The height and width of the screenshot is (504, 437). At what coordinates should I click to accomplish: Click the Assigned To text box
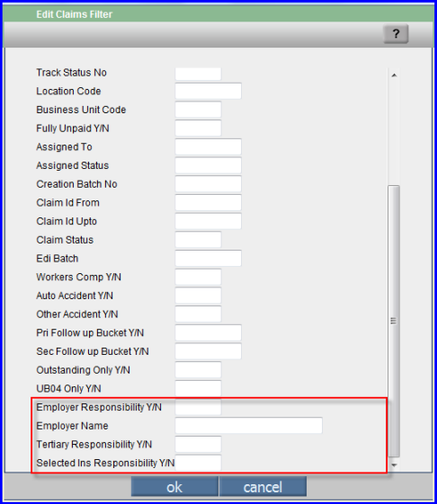point(209,147)
